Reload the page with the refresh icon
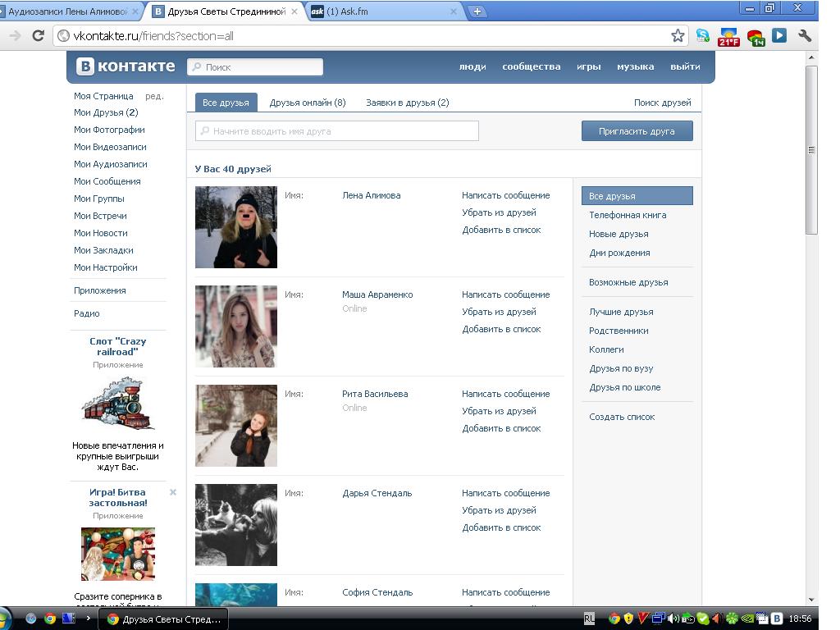The height and width of the screenshot is (630, 840). (38, 36)
